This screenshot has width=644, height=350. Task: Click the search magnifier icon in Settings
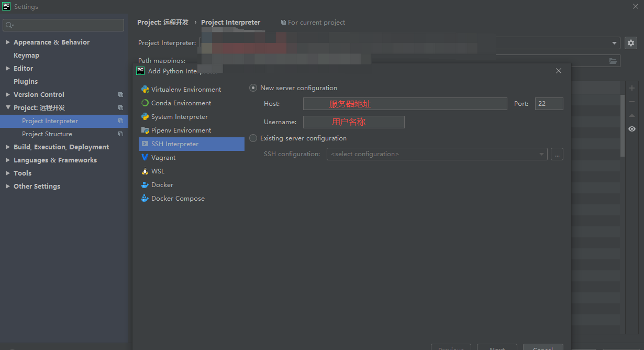pos(9,25)
